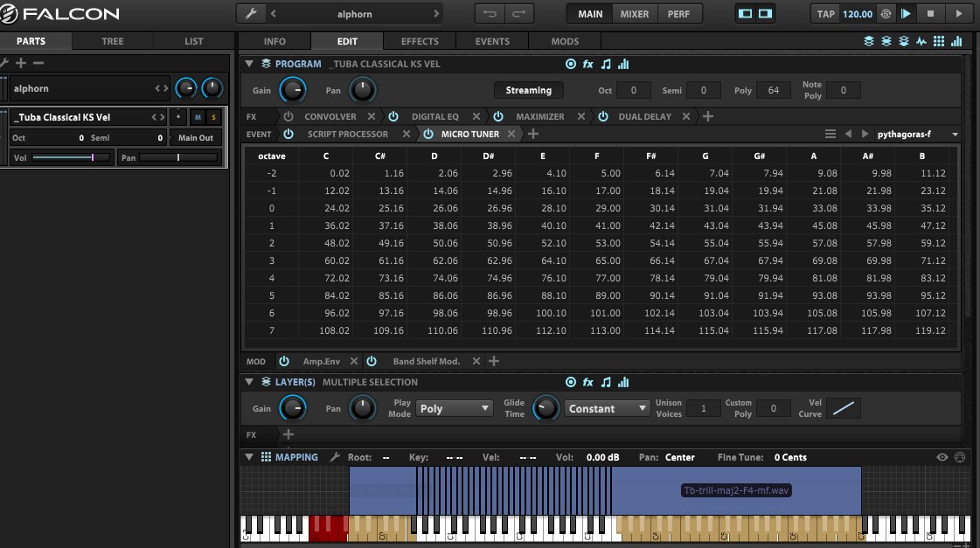
Task: Open the pythagoras-f tuning dropdown
Action: pos(918,134)
